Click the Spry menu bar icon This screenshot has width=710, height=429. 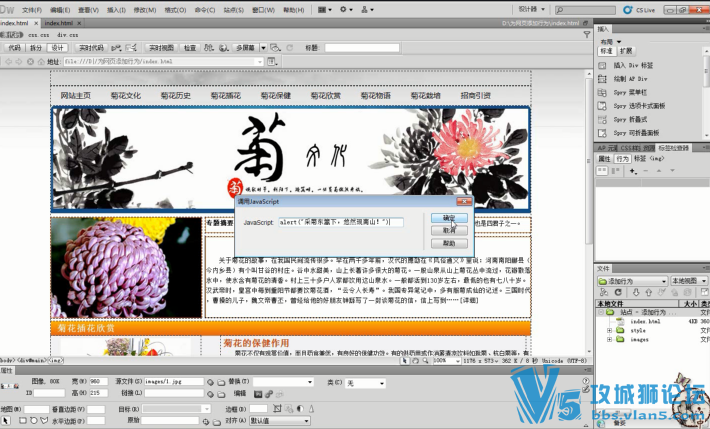602,92
